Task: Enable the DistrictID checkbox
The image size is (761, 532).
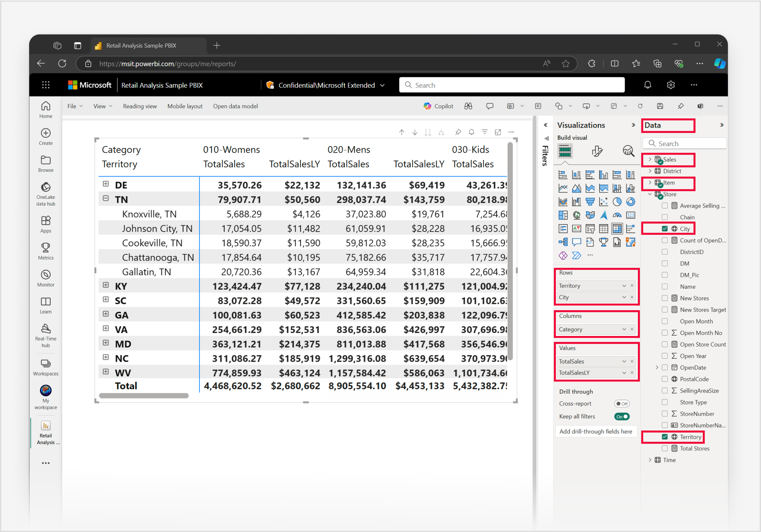Action: point(665,252)
